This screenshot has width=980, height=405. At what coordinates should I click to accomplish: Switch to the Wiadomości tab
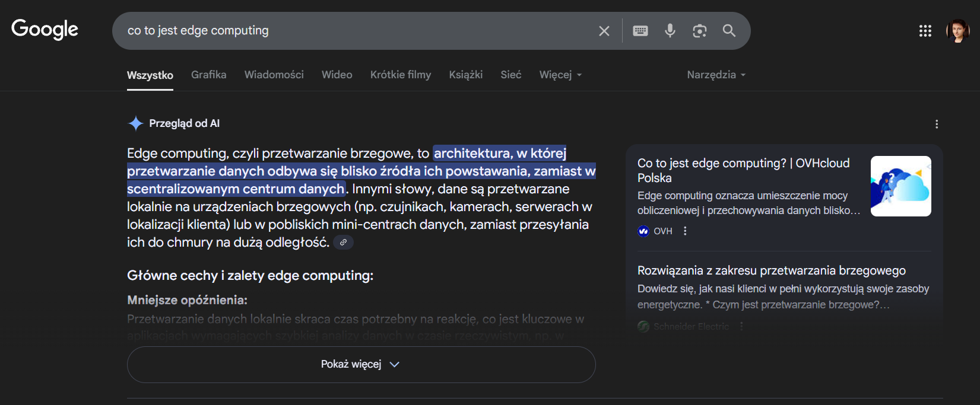[274, 75]
